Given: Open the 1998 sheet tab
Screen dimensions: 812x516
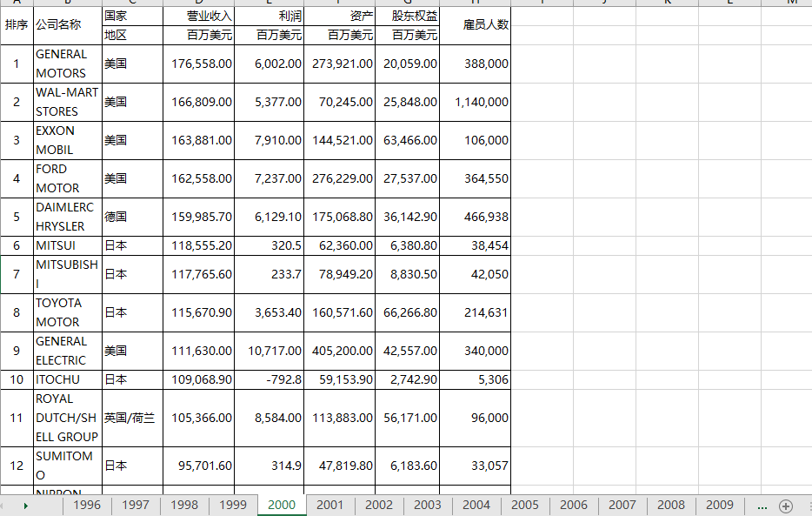Looking at the screenshot, I should coord(184,505).
